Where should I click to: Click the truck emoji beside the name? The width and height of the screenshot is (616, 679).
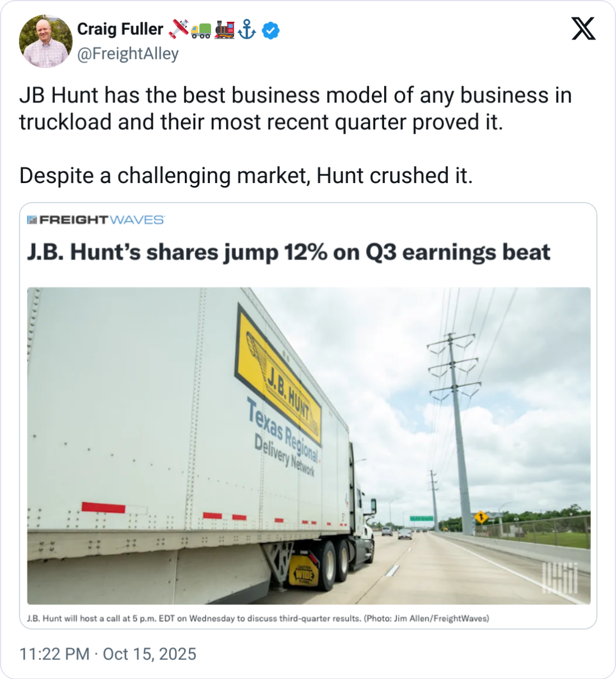pos(201,30)
